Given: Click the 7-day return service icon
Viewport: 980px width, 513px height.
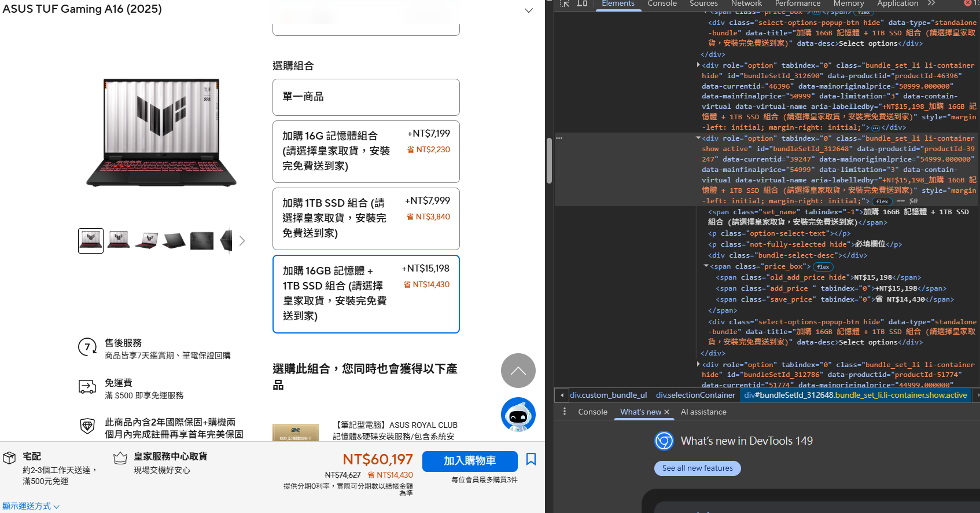Looking at the screenshot, I should [x=87, y=347].
